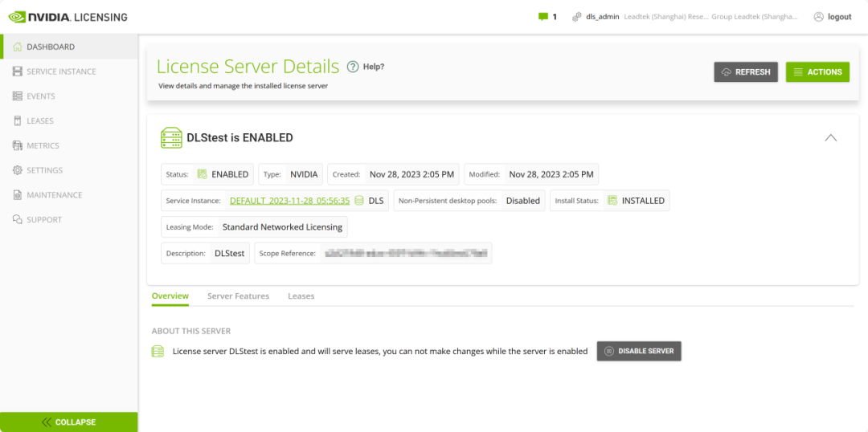Go to Dashboard in the sidebar
Image resolution: width=868 pixels, height=432 pixels.
[68, 47]
